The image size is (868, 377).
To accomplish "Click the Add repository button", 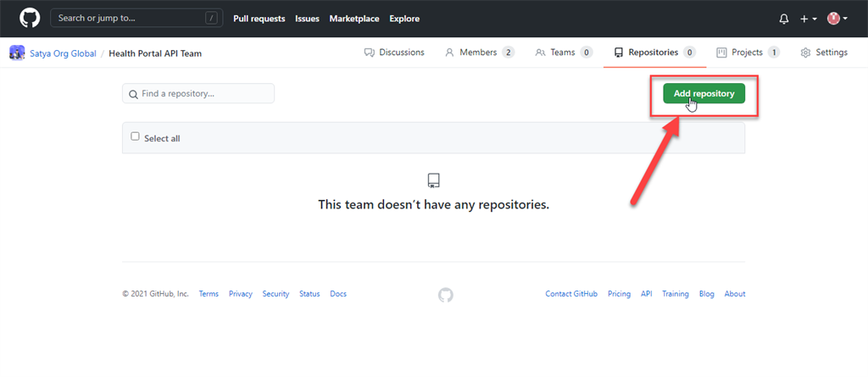I will tap(704, 93).
